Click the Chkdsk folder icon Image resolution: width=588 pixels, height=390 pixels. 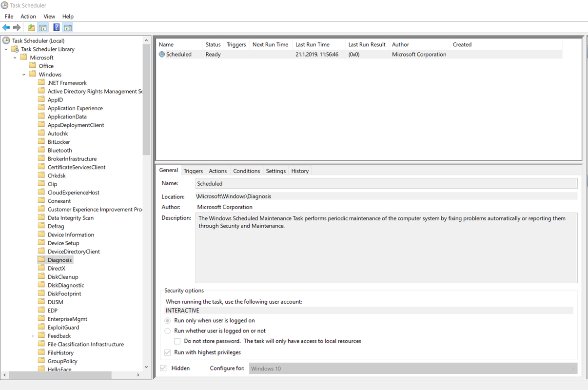(41, 175)
